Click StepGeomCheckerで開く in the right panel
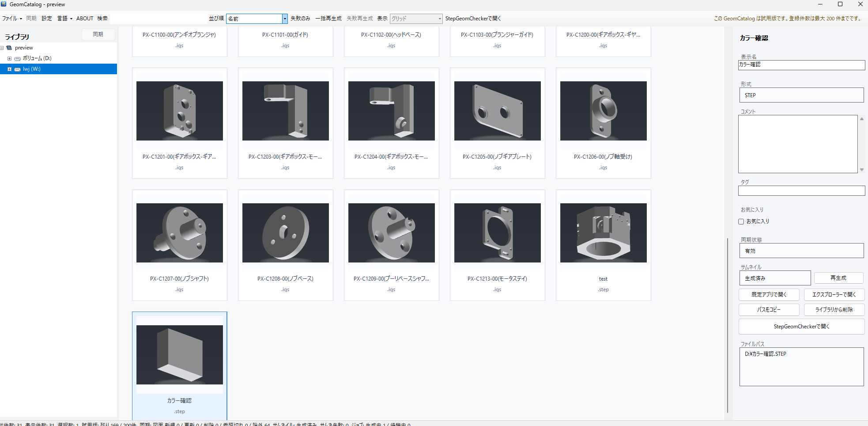The height and width of the screenshot is (426, 868). [801, 326]
